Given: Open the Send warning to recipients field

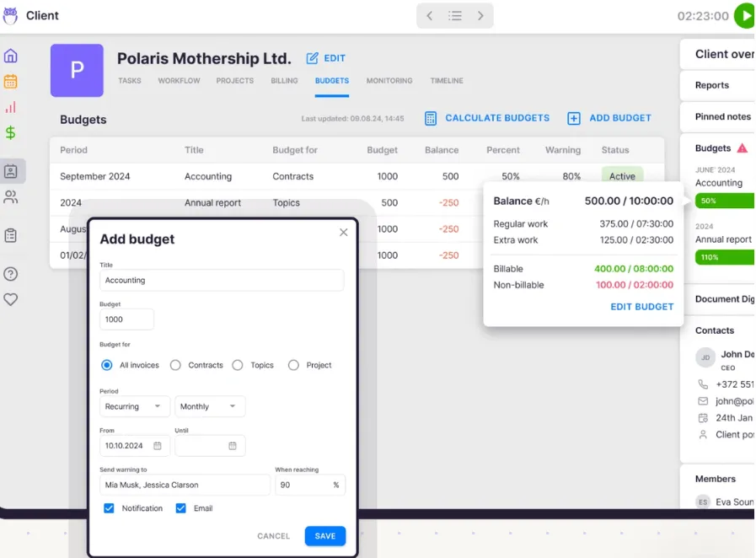Looking at the screenshot, I should [185, 486].
